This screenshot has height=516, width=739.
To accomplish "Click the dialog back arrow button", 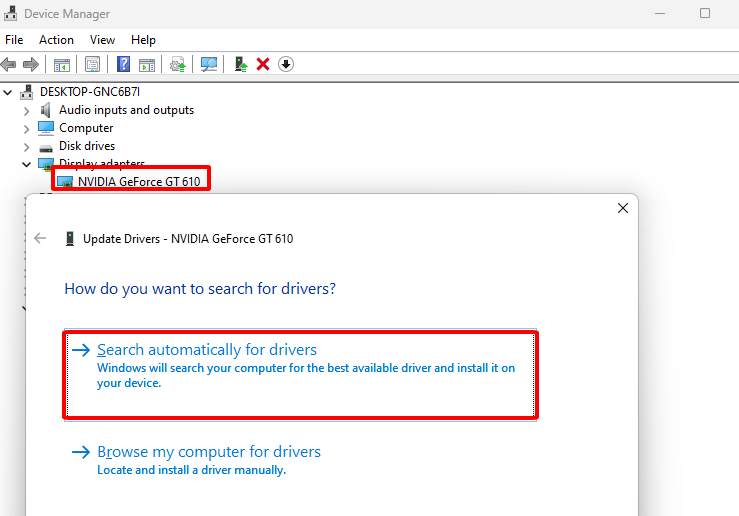I will click(40, 238).
